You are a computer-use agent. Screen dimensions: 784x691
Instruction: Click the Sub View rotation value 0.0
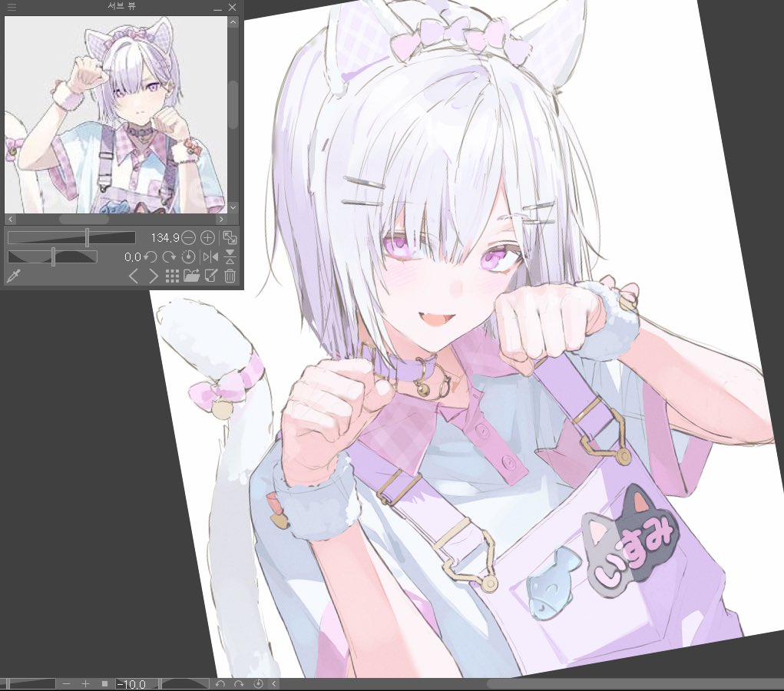click(133, 257)
